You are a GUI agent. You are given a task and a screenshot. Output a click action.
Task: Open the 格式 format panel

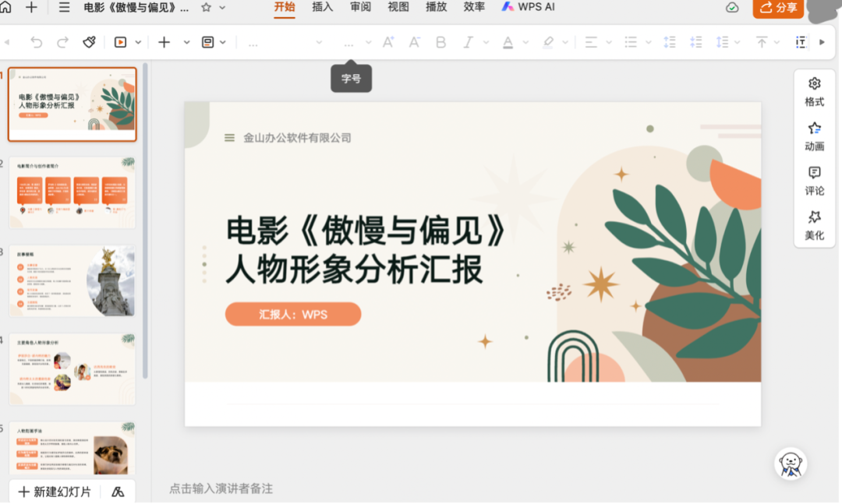click(x=814, y=93)
